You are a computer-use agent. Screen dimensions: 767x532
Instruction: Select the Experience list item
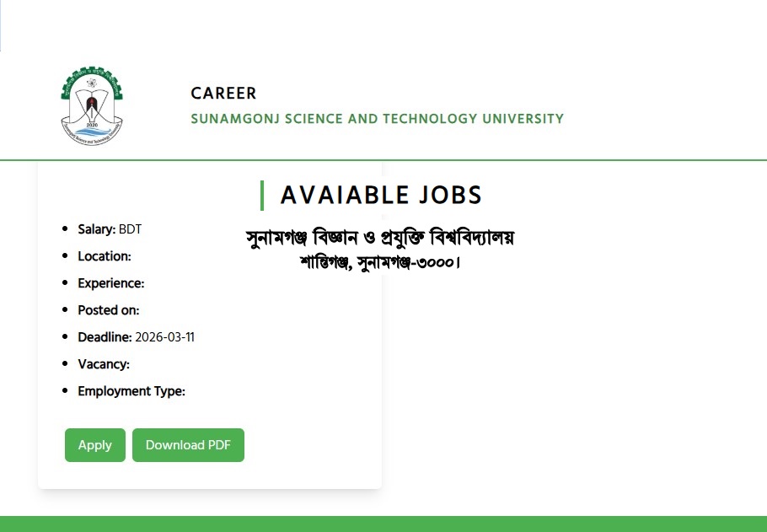point(110,283)
